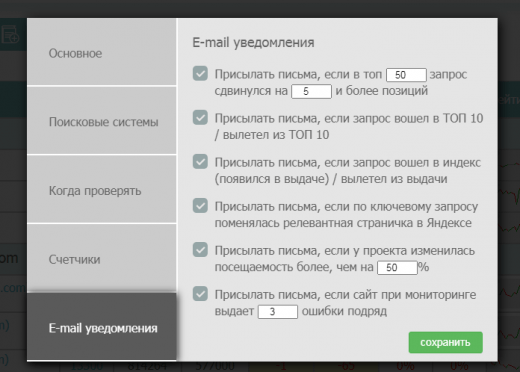Image resolution: width=520 pixels, height=372 pixels.
Task: Select the Счетчики tab
Action: click(x=102, y=258)
